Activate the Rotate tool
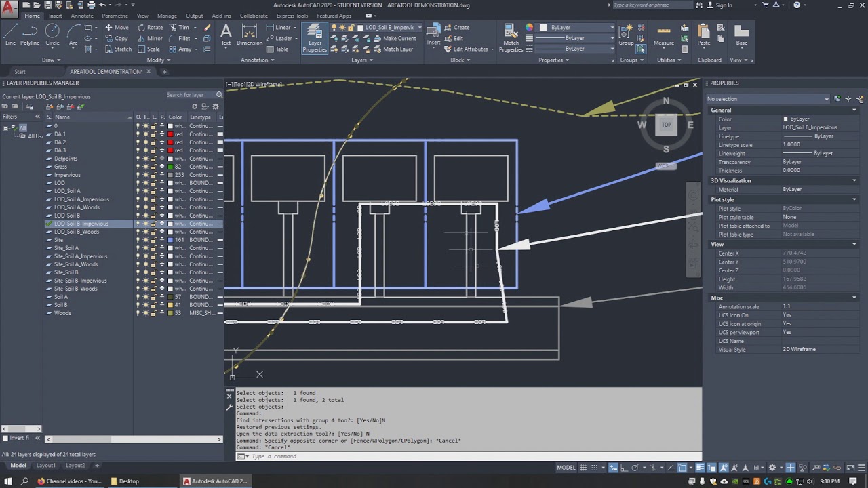The width and height of the screenshot is (868, 488). point(150,28)
